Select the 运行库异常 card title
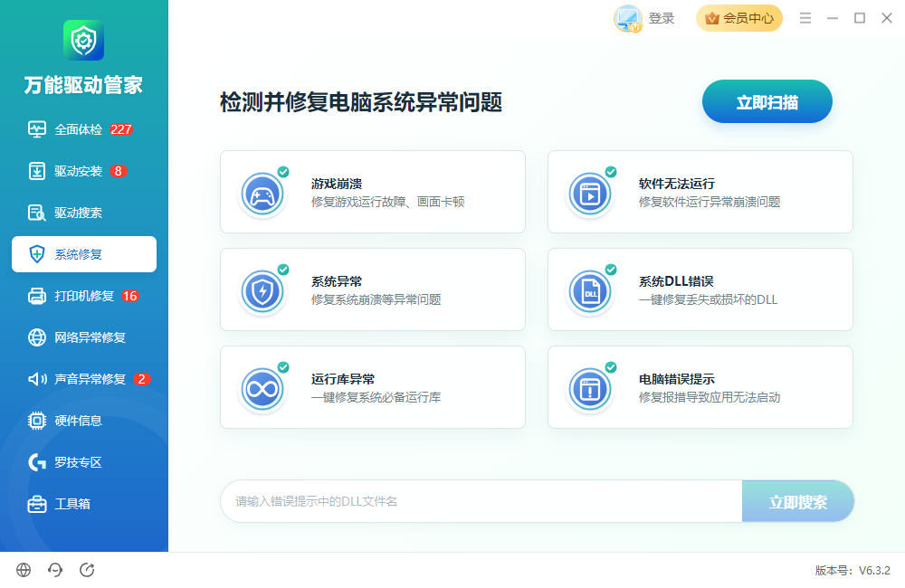 [343, 379]
